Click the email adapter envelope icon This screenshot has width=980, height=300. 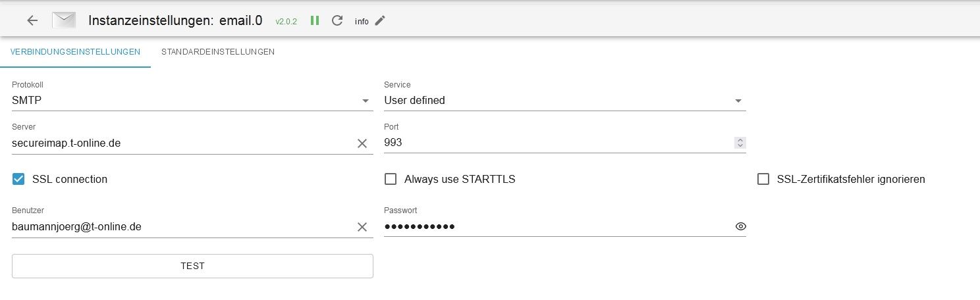[x=64, y=20]
